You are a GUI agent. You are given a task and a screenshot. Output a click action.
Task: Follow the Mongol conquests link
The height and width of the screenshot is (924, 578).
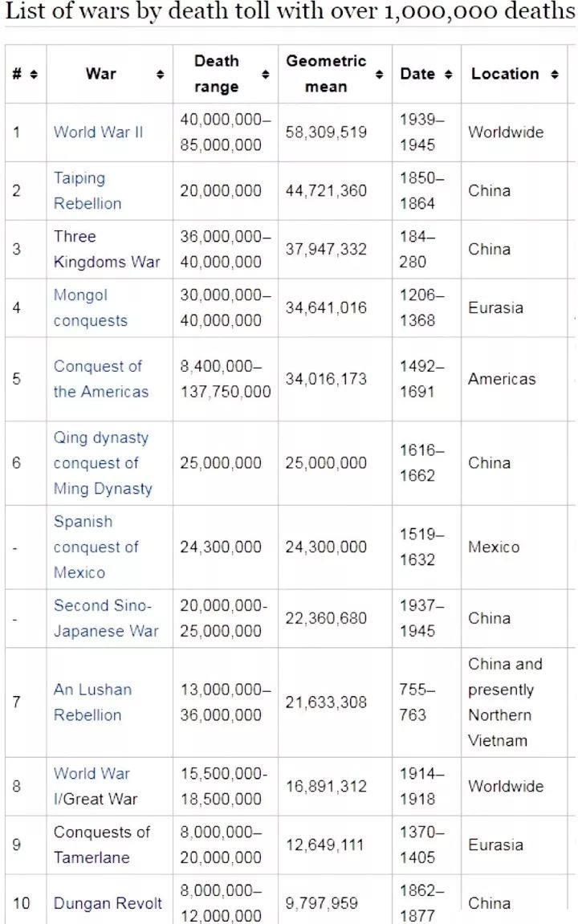pyautogui.click(x=90, y=307)
